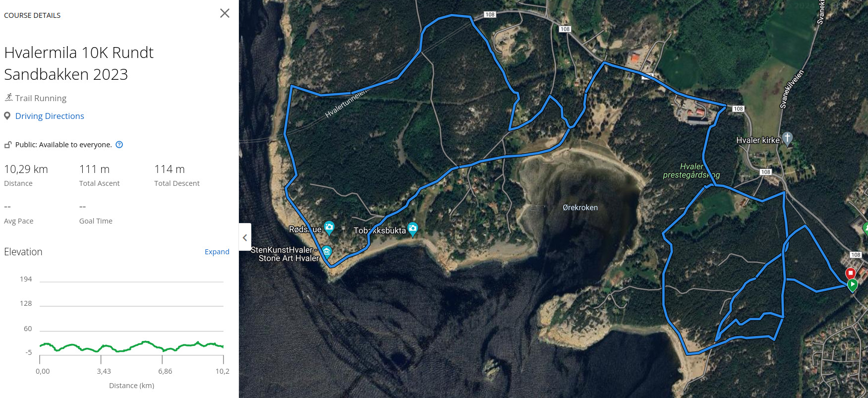Click the Hvaler kirke church marker
The image size is (868, 398).
pyautogui.click(x=787, y=138)
